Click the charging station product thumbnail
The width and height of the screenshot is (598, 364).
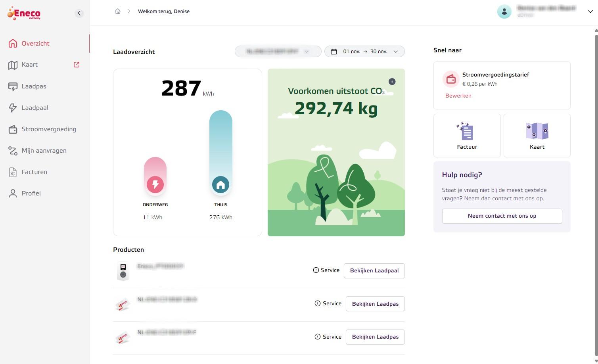click(x=123, y=271)
